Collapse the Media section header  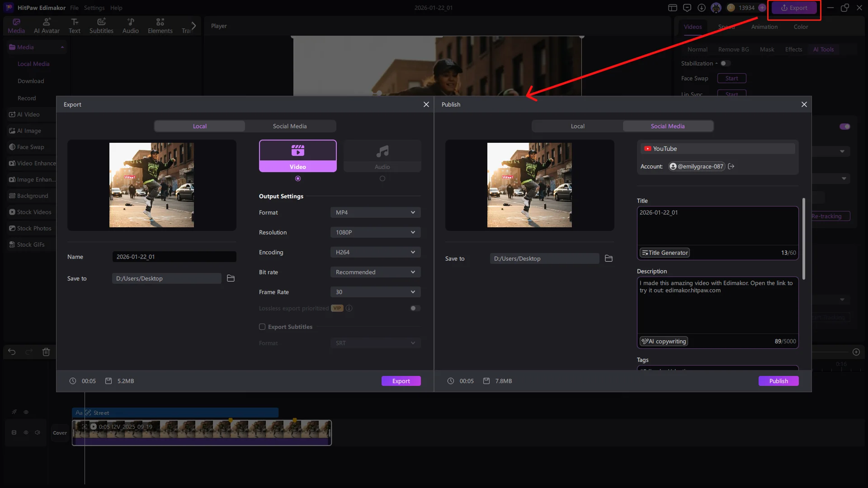63,47
